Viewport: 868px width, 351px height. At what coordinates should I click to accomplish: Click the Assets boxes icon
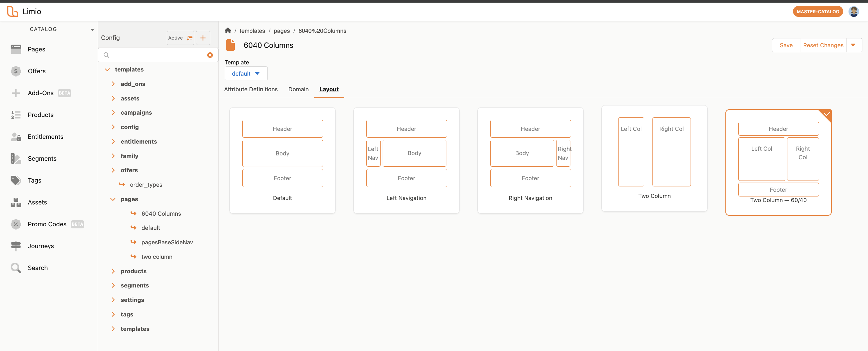(16, 202)
